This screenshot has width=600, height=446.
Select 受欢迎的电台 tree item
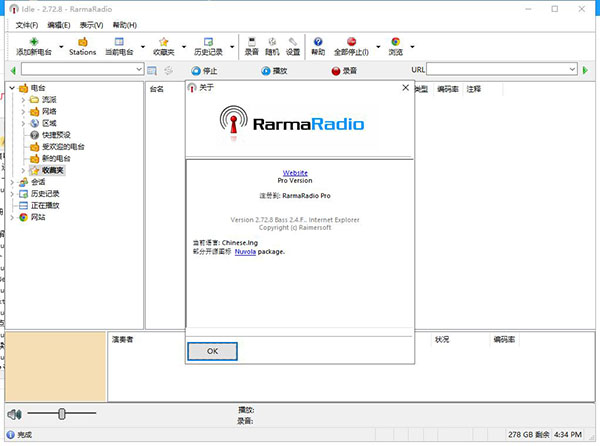pyautogui.click(x=63, y=147)
